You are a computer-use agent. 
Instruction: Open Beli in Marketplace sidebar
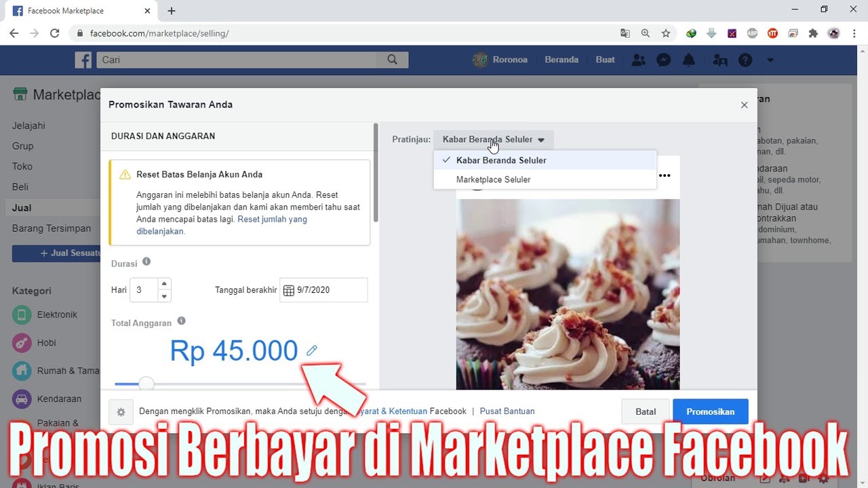point(20,187)
